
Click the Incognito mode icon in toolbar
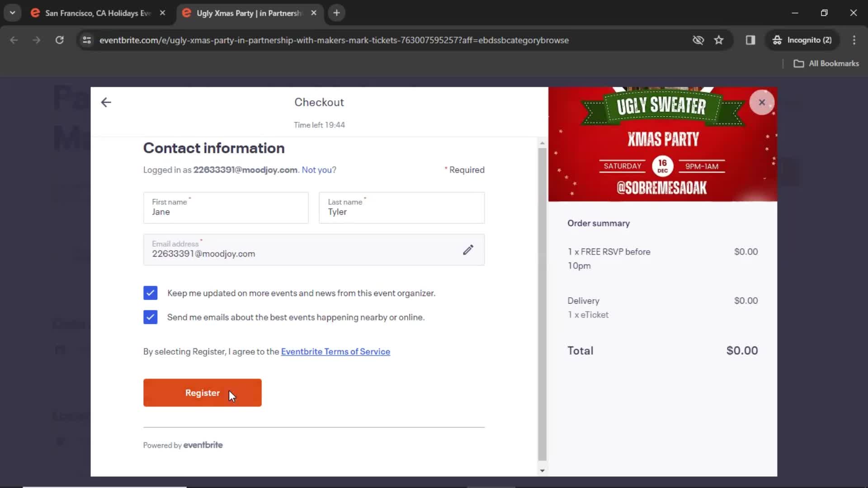click(x=777, y=40)
